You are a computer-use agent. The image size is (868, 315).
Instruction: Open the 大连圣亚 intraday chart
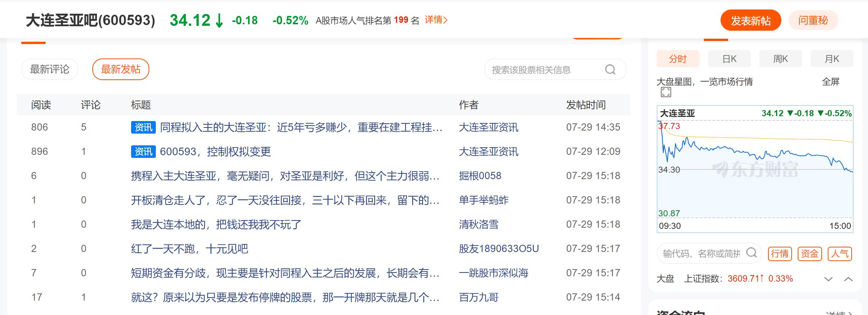click(755, 169)
